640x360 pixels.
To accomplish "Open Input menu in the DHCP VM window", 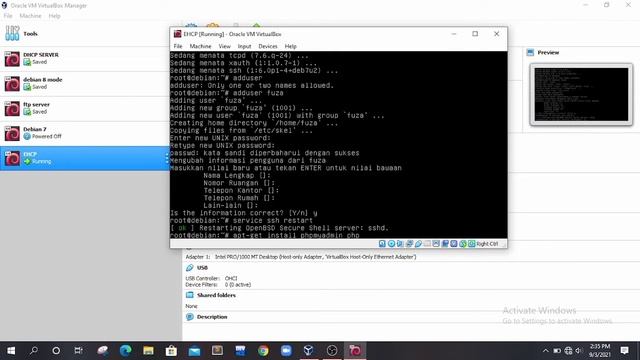I will (x=244, y=46).
